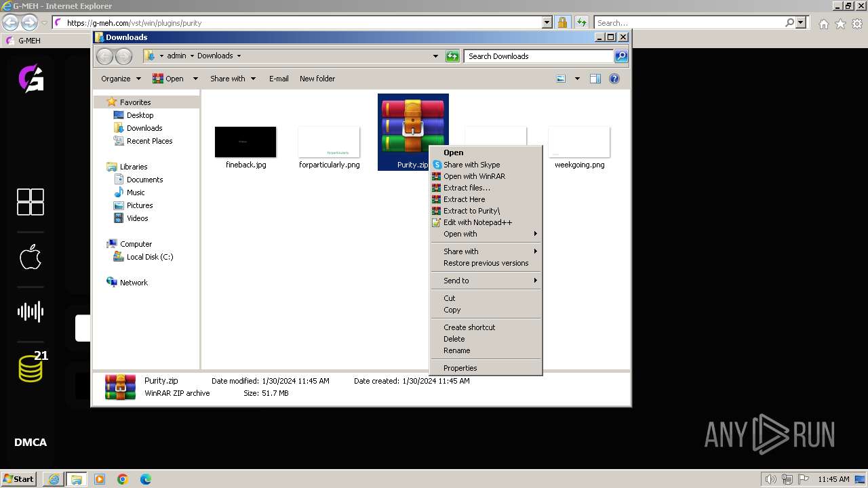Open the view options dropdown arrow
The height and width of the screenshot is (488, 868).
(x=577, y=79)
